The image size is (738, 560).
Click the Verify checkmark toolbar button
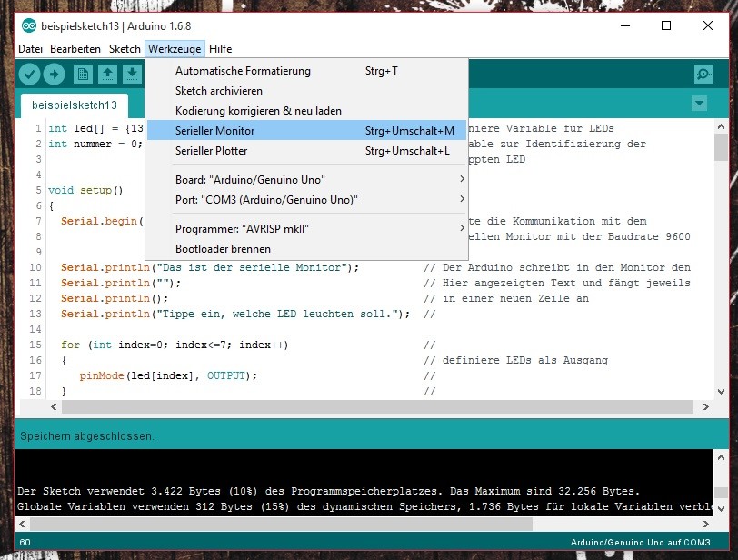pyautogui.click(x=29, y=74)
